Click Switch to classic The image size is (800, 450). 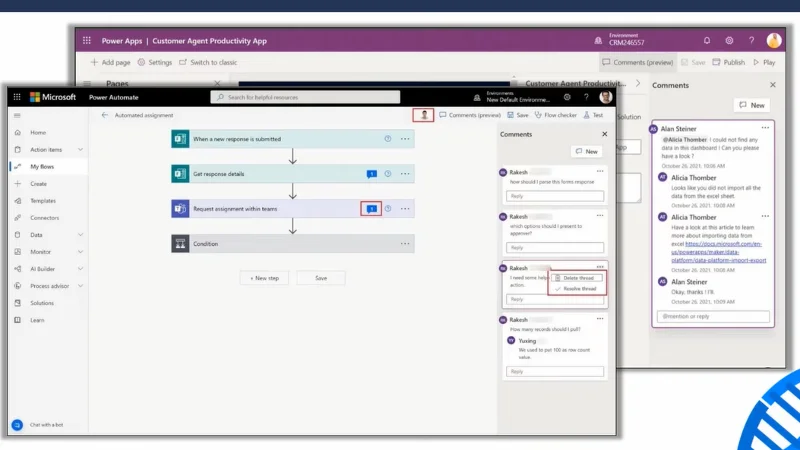click(x=208, y=62)
